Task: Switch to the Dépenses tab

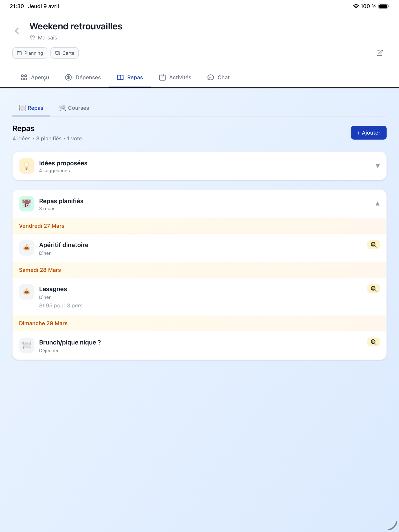Action: 83,78
